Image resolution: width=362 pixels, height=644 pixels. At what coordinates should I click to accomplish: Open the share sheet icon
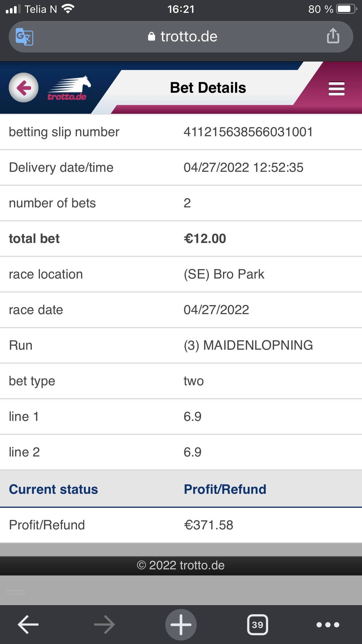(333, 36)
